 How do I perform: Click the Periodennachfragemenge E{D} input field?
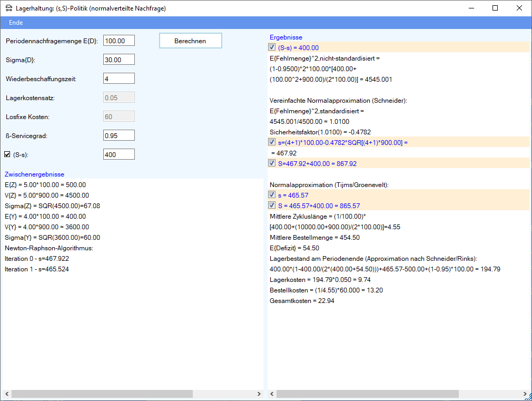point(119,41)
